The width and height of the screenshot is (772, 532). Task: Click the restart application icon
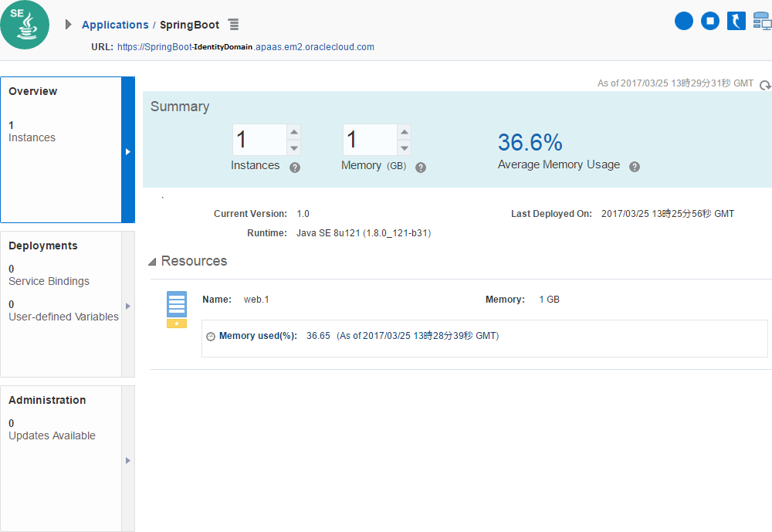(736, 21)
